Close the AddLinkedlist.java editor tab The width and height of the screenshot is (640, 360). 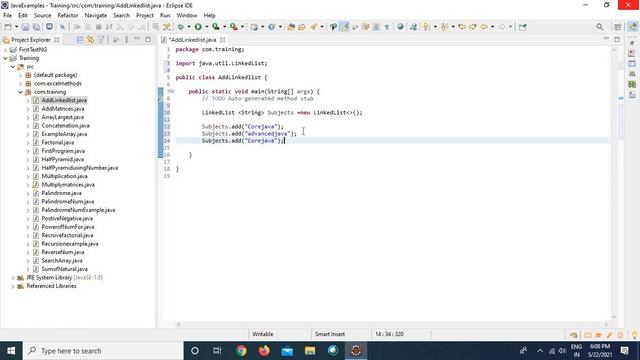coord(222,40)
